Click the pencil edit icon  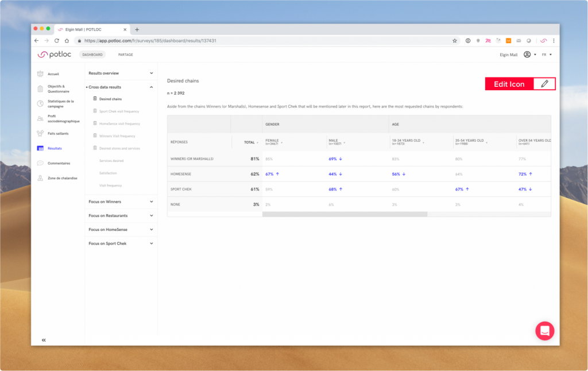(544, 84)
